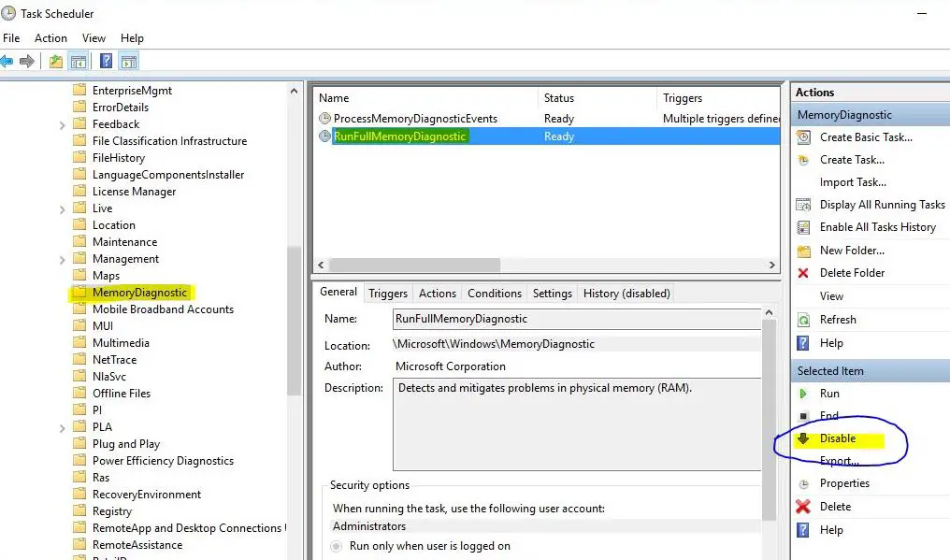Click the General tab vertical scrollbar thumb
950x560 pixels.
click(769, 420)
